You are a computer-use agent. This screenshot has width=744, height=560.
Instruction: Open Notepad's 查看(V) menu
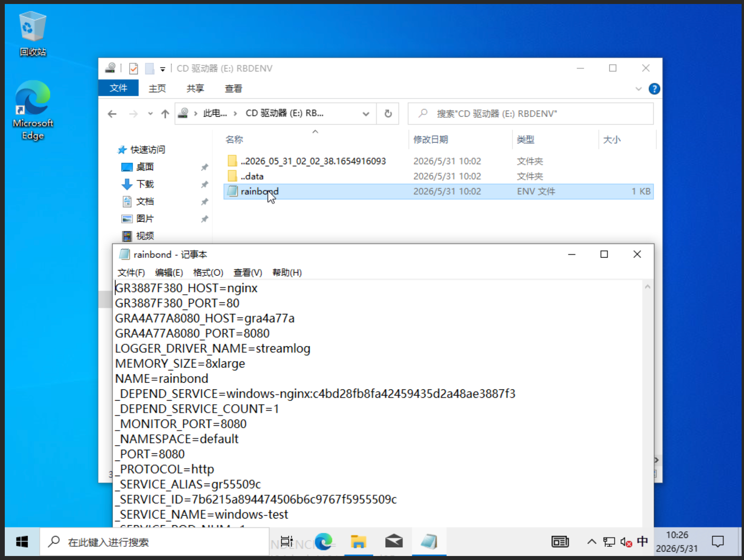pyautogui.click(x=248, y=272)
